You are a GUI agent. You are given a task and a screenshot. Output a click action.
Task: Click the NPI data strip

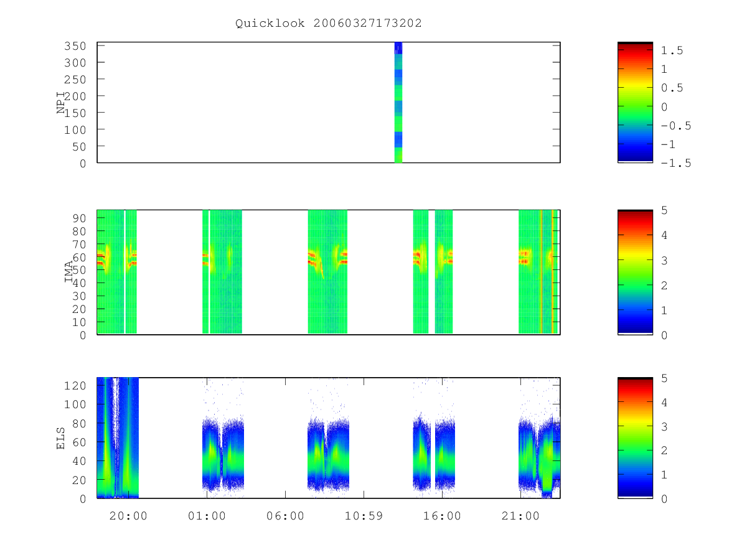pos(398,102)
